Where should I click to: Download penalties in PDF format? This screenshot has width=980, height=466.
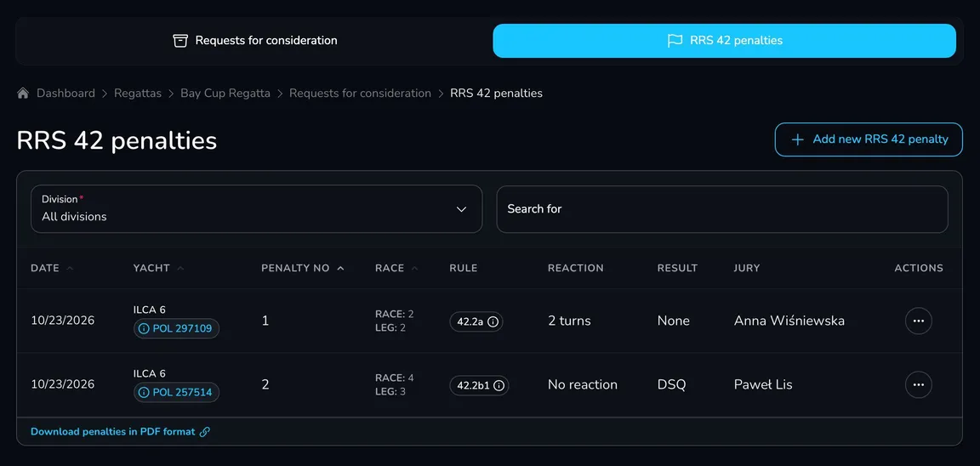(x=120, y=432)
